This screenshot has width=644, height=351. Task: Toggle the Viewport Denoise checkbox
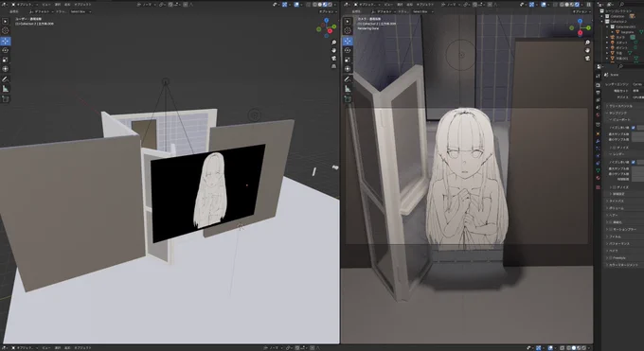(x=615, y=148)
